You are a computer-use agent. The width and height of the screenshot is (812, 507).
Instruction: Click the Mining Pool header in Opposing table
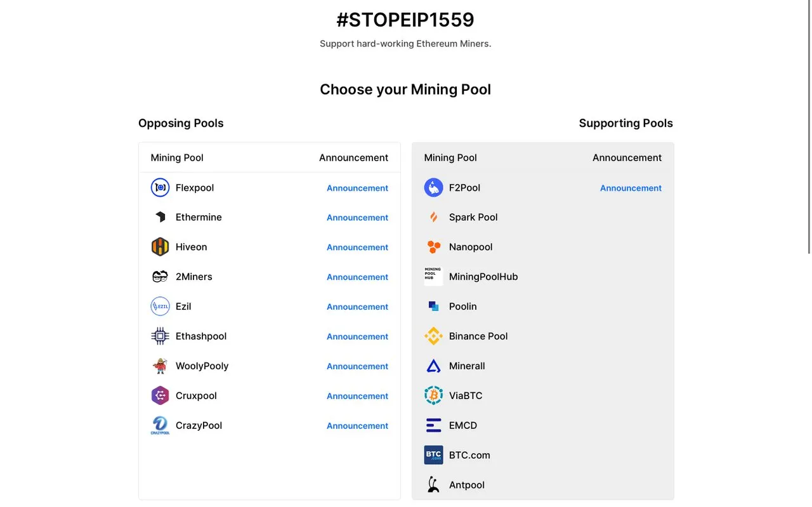(x=177, y=157)
